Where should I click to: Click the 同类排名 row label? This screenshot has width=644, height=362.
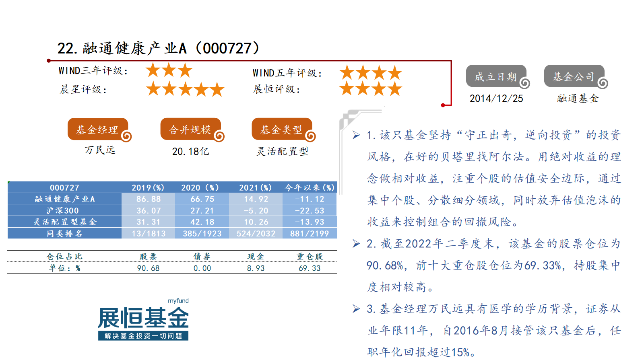coord(64,233)
